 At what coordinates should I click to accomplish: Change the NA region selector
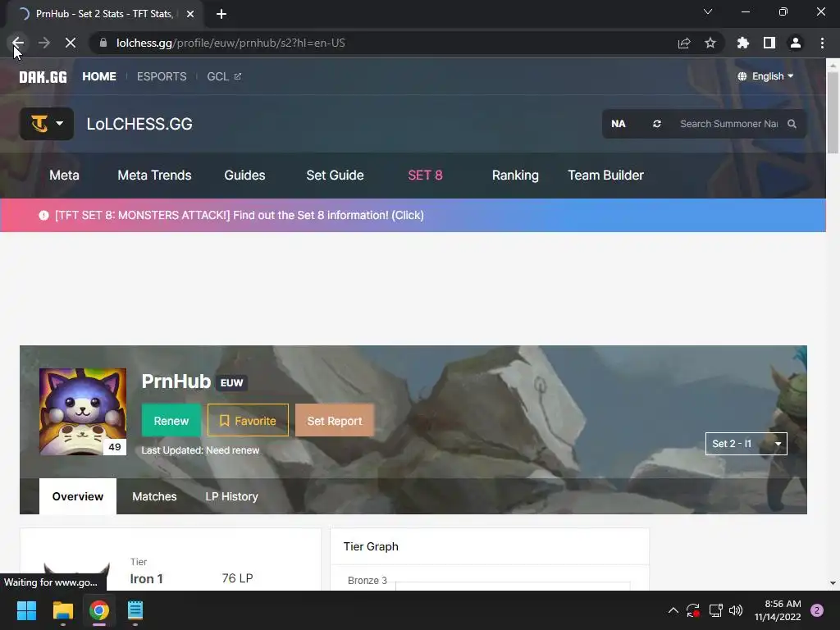(619, 124)
